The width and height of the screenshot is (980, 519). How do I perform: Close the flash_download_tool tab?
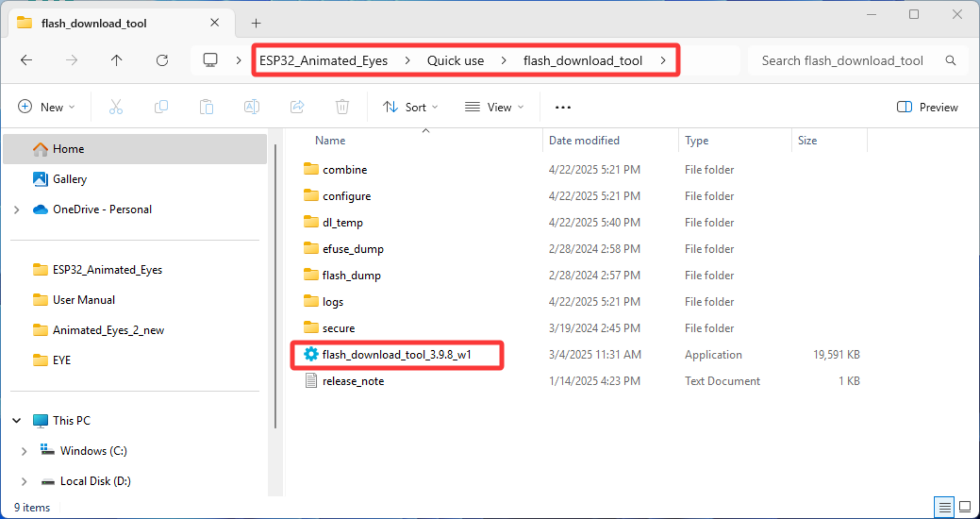[x=215, y=22]
